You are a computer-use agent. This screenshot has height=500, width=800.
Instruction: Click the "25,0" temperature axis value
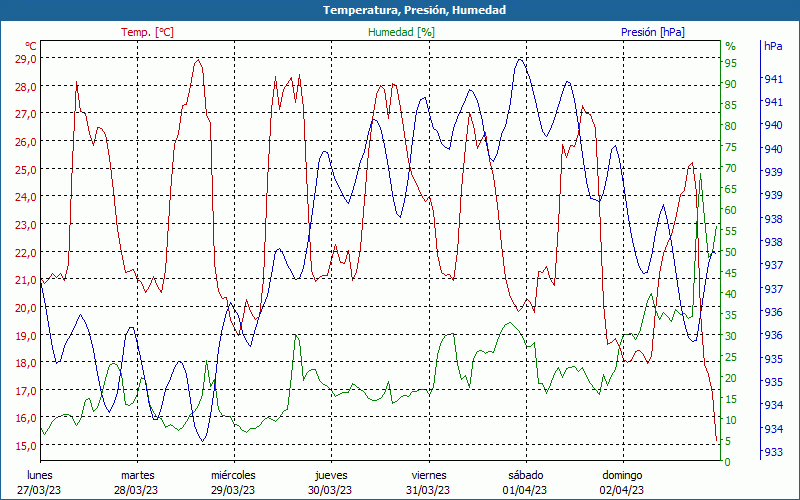26,169
